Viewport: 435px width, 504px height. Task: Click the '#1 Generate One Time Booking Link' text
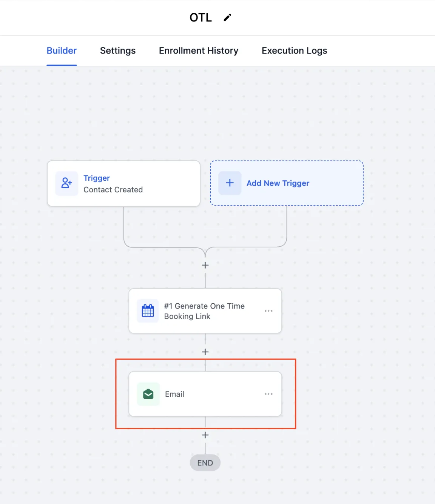tap(204, 311)
